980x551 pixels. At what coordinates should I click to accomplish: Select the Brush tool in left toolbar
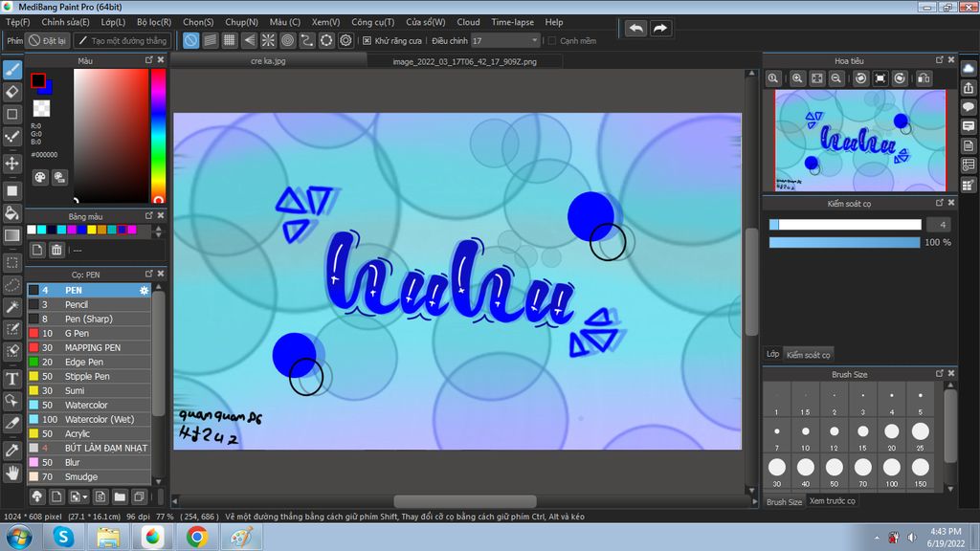click(x=12, y=69)
